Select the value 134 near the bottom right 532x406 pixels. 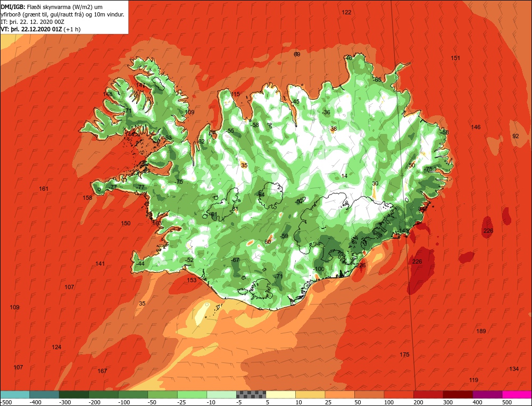pyautogui.click(x=514, y=369)
